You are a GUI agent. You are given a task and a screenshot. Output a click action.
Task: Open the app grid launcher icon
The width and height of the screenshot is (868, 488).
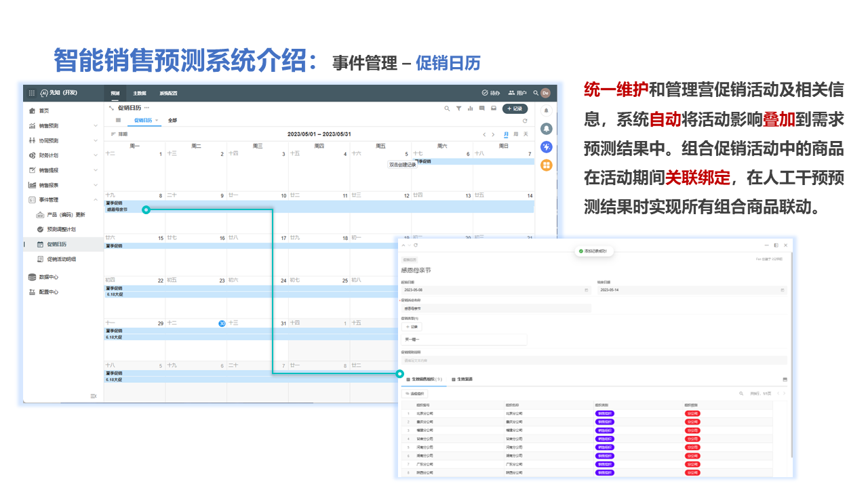click(31, 93)
